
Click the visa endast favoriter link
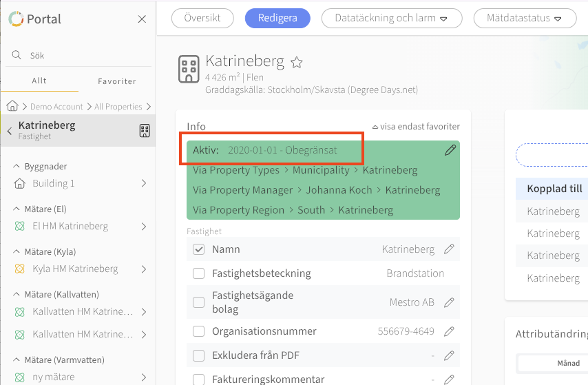pos(416,127)
